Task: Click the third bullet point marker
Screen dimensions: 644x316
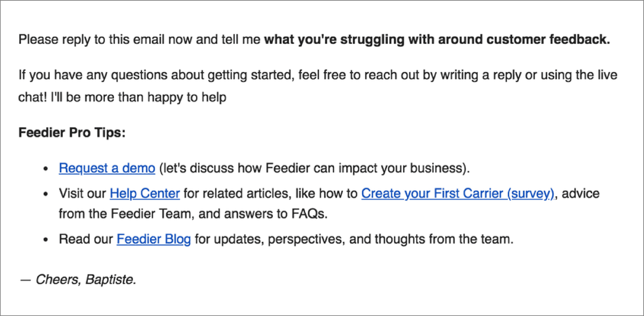Action: pos(46,240)
